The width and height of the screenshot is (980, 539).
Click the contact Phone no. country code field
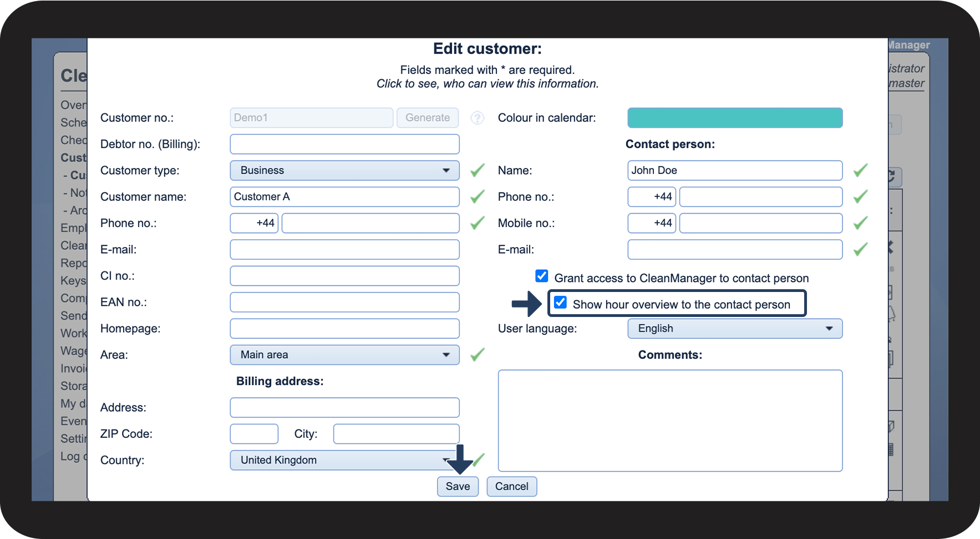click(x=652, y=197)
